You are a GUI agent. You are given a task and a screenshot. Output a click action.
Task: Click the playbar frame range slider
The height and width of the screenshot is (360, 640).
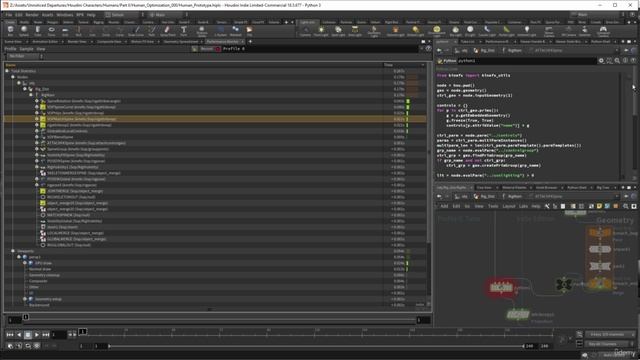316,346
